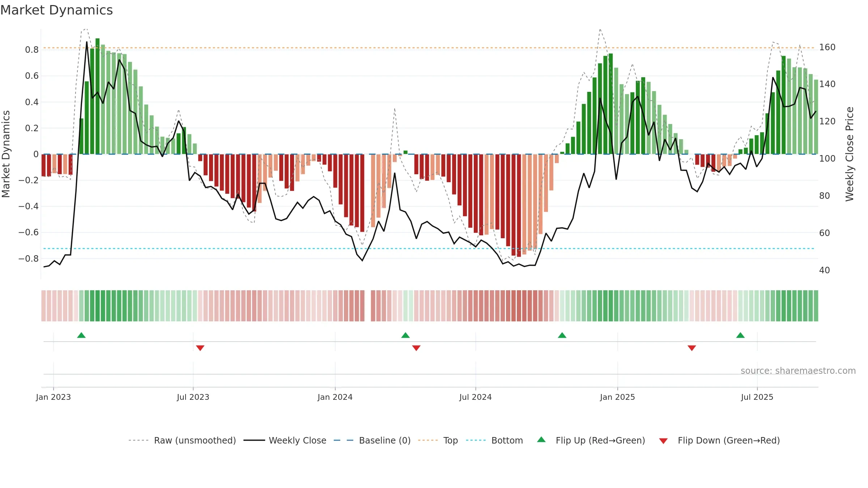Click the green flip-up marker just before Jul 2025
868x488 pixels.
coord(740,335)
